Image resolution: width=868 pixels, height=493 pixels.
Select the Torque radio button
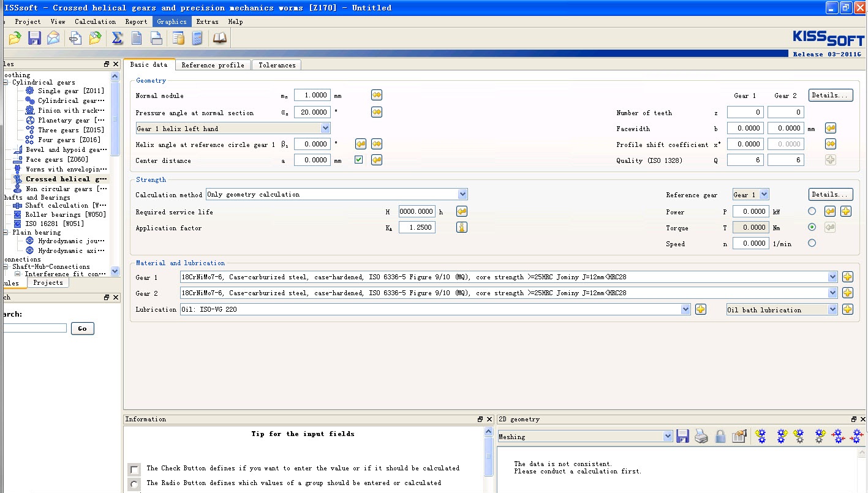click(x=812, y=227)
